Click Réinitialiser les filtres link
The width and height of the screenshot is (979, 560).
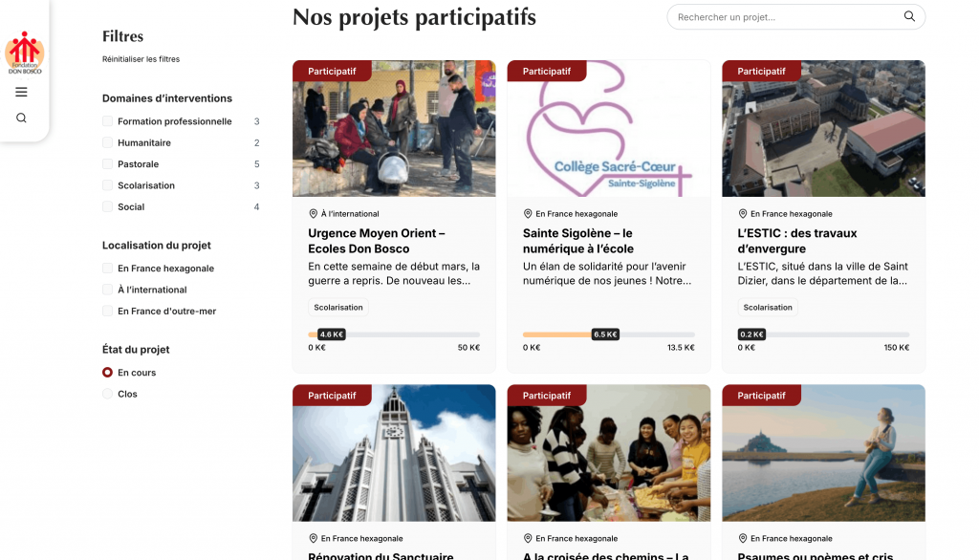[x=141, y=59]
